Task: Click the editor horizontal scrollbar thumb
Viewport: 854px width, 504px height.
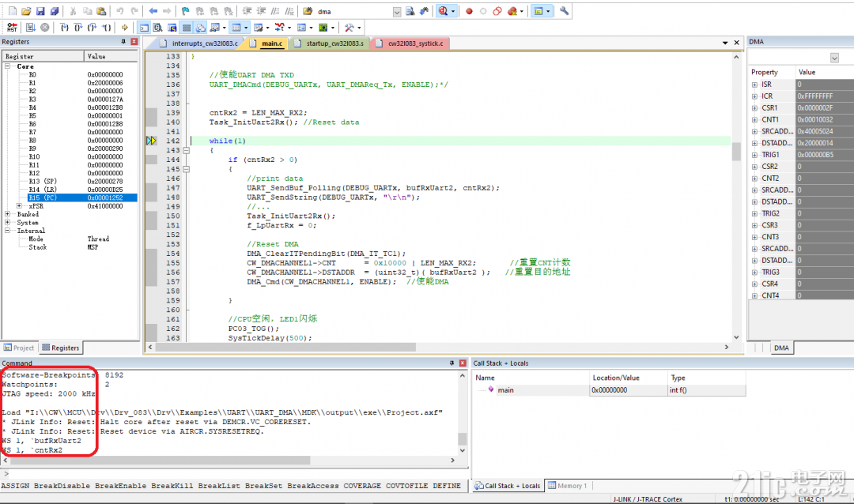Action: click(285, 348)
